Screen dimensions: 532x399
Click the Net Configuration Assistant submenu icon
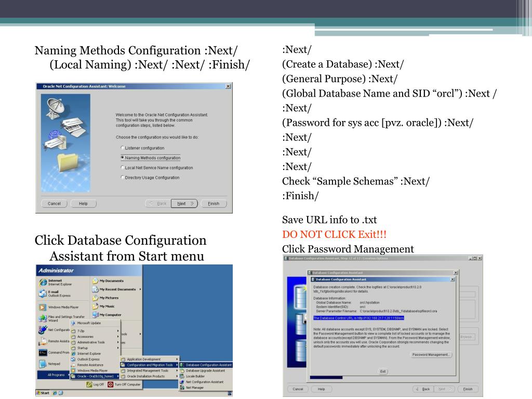coord(182,382)
